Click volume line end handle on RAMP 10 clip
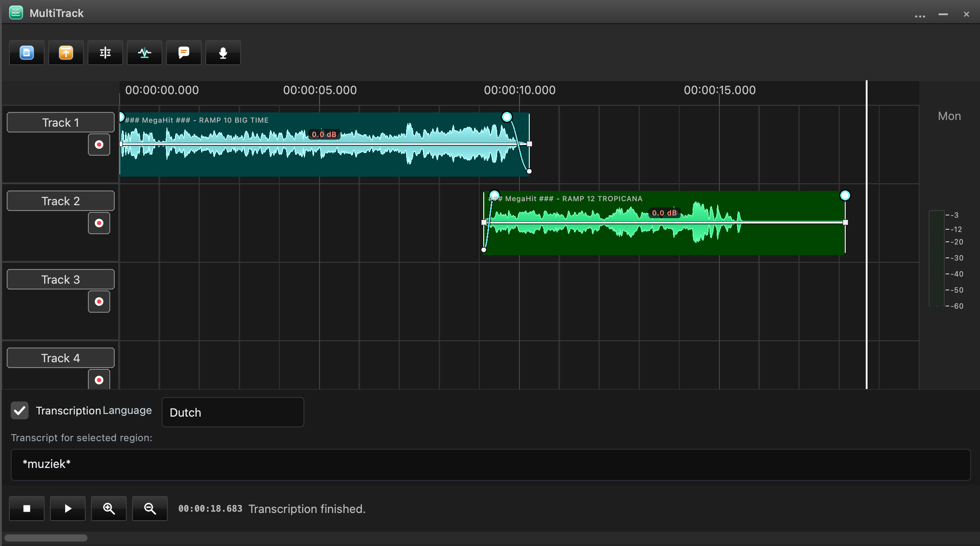 click(530, 144)
